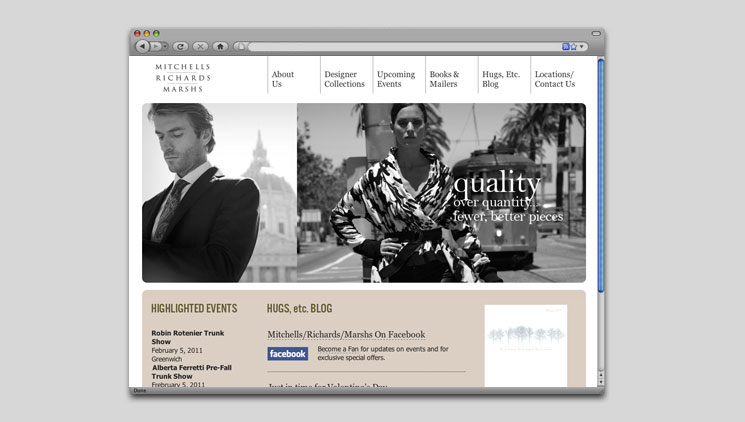Open the mailer cover thumbnail with trees

coord(525,345)
